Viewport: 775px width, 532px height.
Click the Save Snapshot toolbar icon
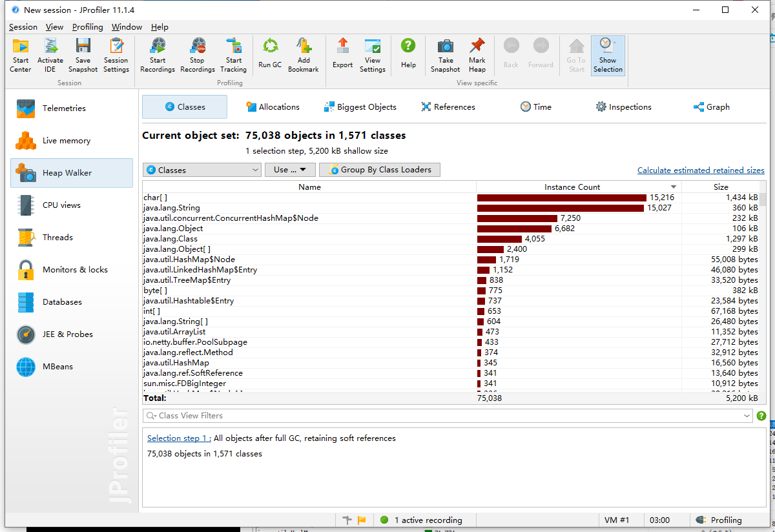coord(83,56)
